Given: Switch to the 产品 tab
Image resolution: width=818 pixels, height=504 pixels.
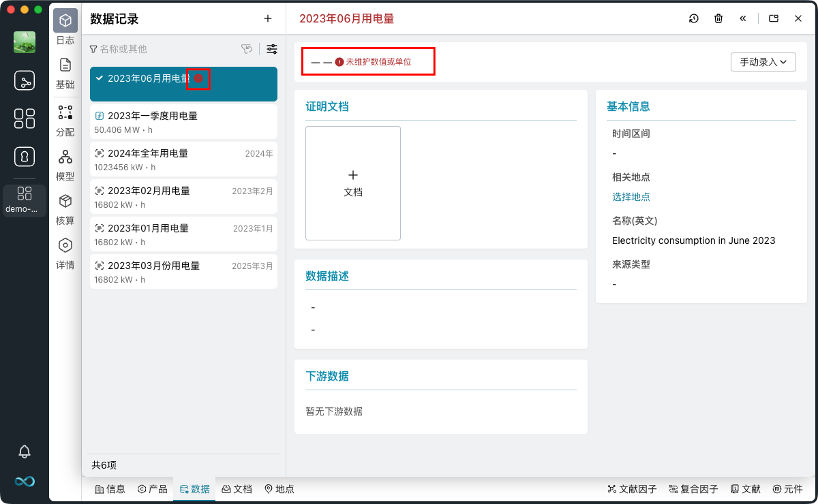Looking at the screenshot, I should (x=152, y=489).
